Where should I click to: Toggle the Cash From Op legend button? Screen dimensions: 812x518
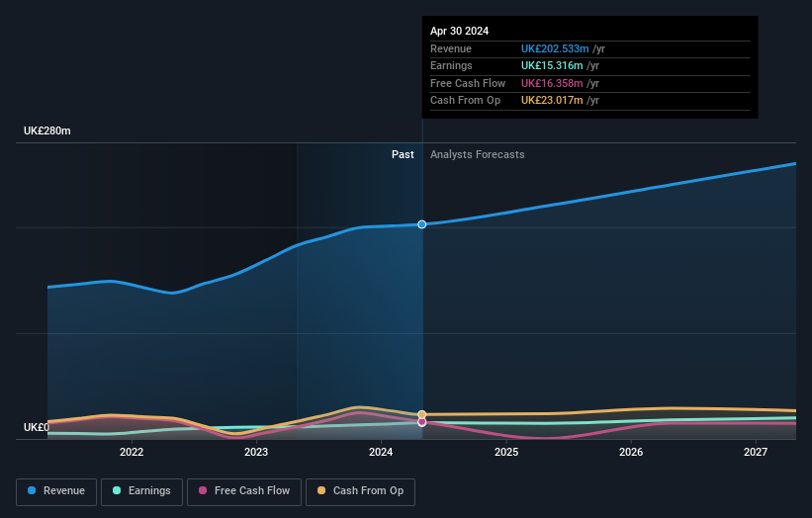360,491
